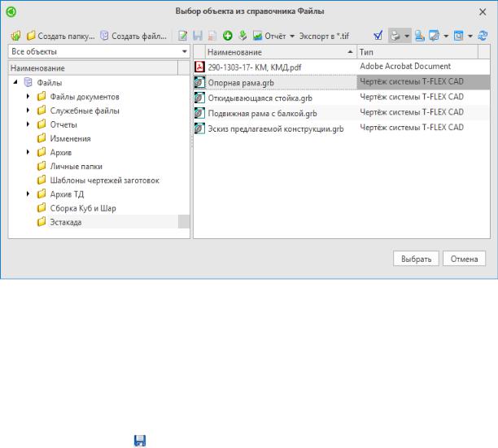Click T-FLEX icon of Эскиз предлагаемой конструкции.grb
This screenshot has height=448, width=498.
(199, 128)
